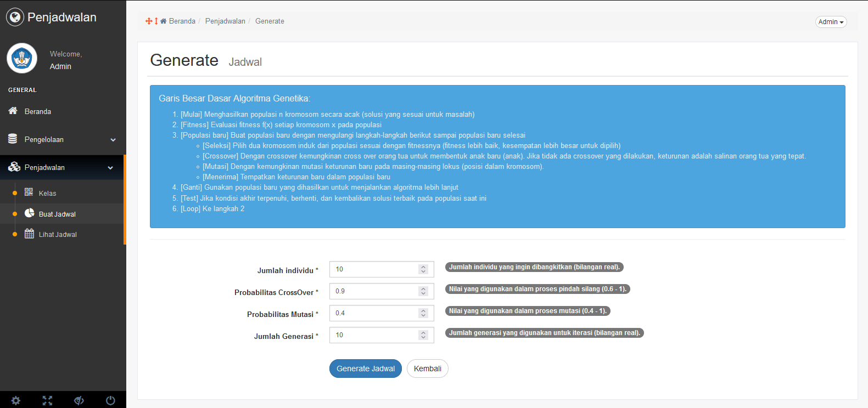The image size is (868, 408).
Task: Click the Generate Jadwal button
Action: tap(366, 369)
